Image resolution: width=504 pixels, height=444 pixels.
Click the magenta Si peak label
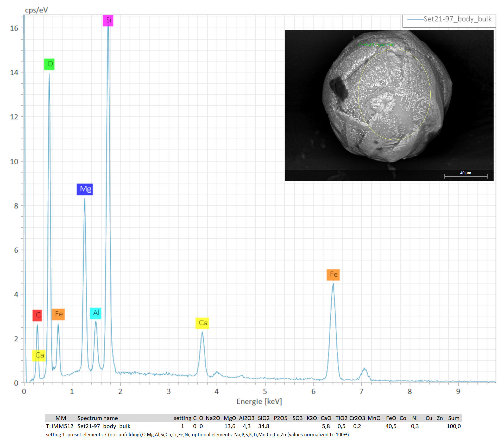108,20
